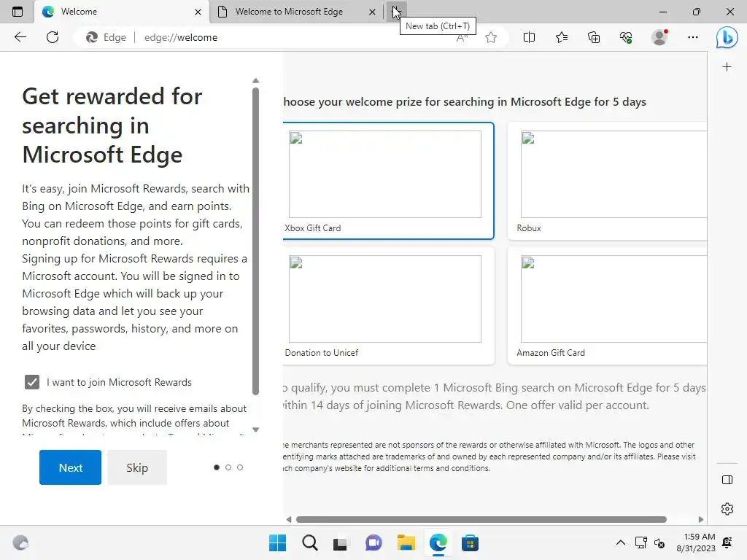Click the left panel vertical scrollbar thumb

click(255, 241)
